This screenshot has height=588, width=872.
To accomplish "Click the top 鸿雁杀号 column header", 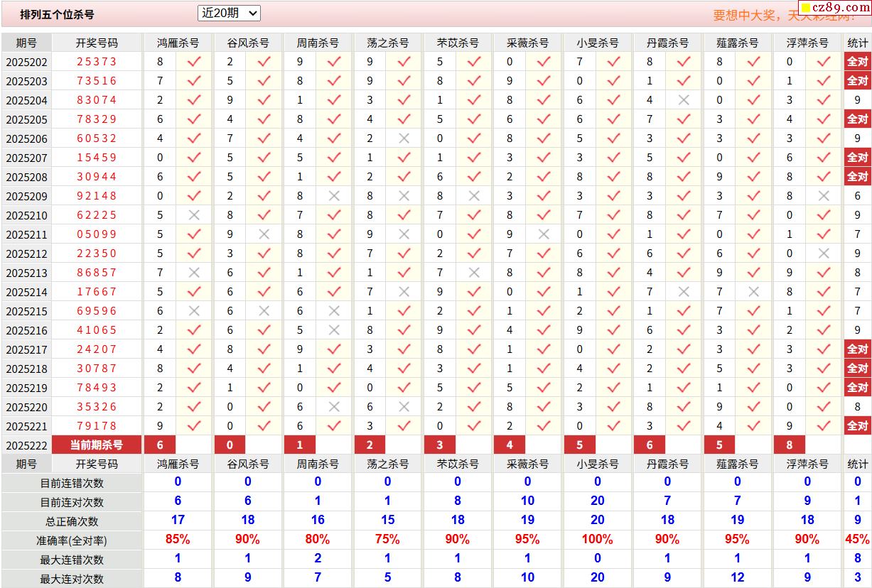I will point(178,43).
